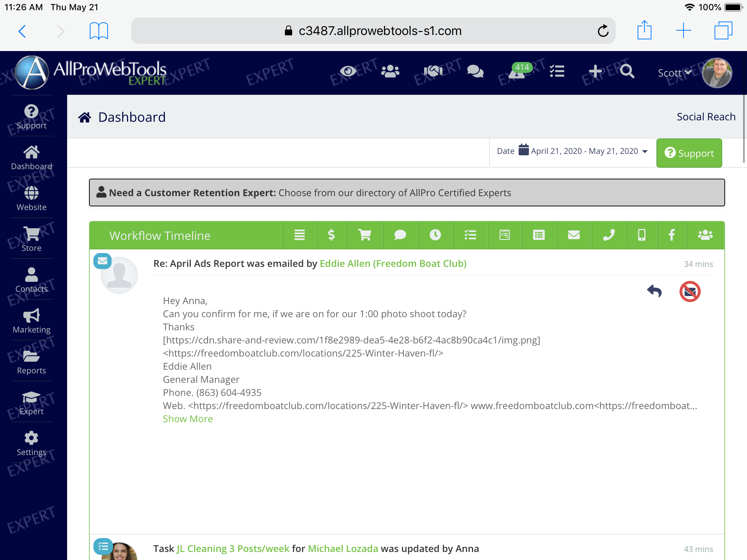Tap the Safari share icon
The height and width of the screenshot is (560, 747).
click(645, 30)
